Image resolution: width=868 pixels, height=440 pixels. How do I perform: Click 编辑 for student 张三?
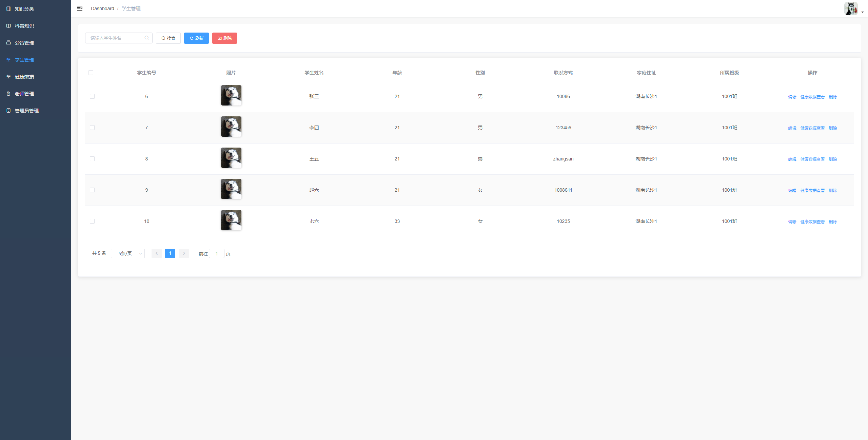click(792, 97)
